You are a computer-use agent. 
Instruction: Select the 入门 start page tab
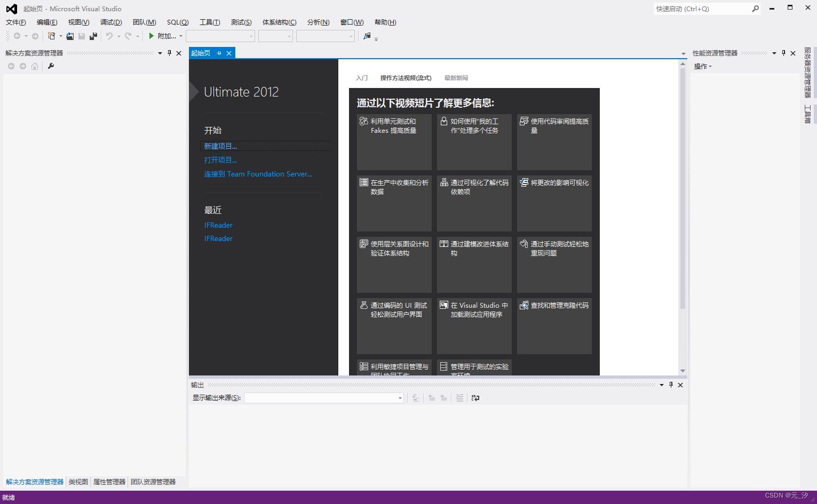tap(362, 78)
